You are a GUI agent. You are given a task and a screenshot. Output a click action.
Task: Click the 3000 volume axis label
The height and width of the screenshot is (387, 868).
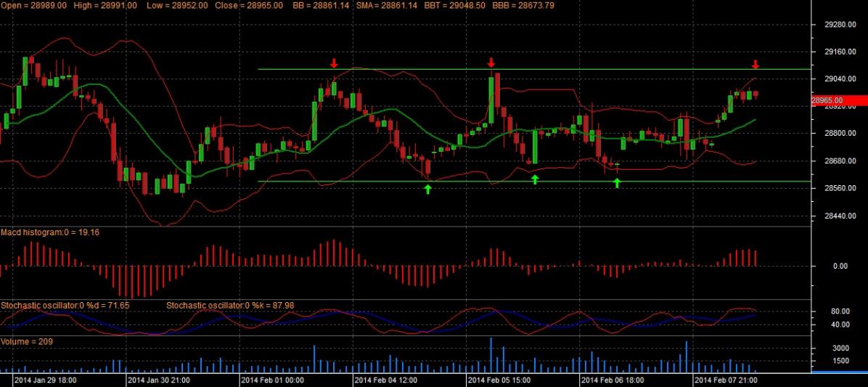point(841,349)
